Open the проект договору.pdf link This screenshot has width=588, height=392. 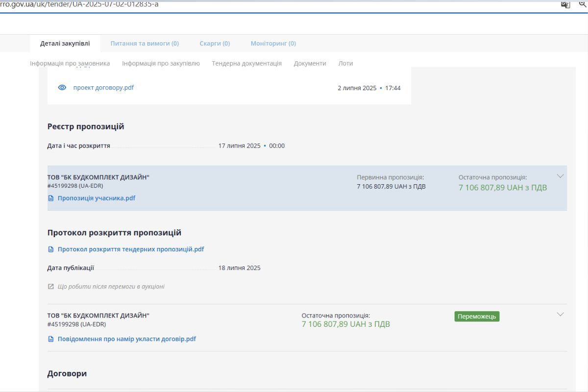(x=103, y=88)
